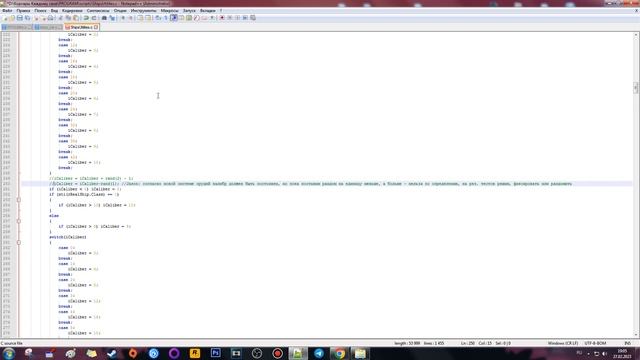The width and height of the screenshot is (640, 360).
Task: Click the Run Macro Multiple Times icon
Action: coord(245,18)
